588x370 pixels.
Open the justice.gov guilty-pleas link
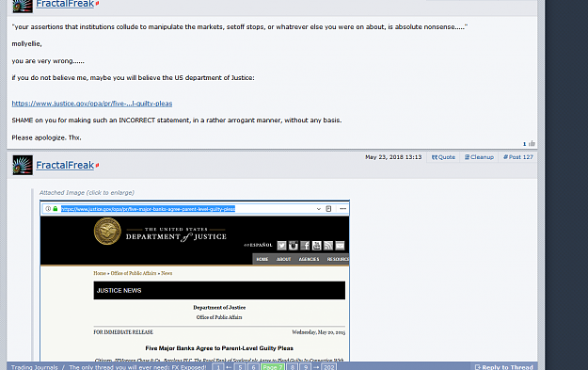click(x=92, y=104)
